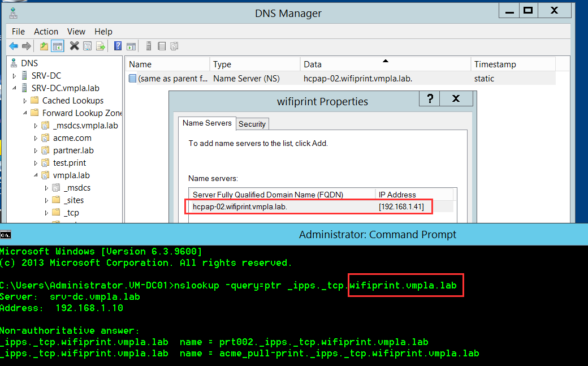Viewport: 588px width, 366px height.
Task: Expand the Cached Lookups folder
Action: (25, 101)
